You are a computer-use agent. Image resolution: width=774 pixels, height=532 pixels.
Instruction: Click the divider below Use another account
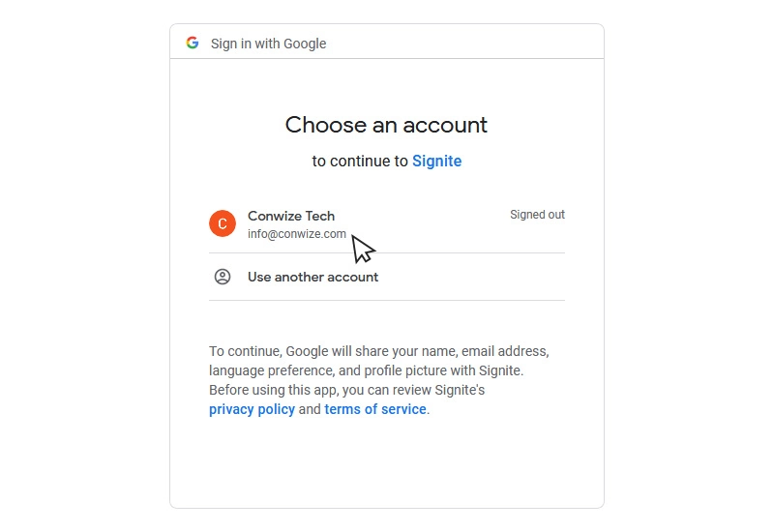(387, 300)
